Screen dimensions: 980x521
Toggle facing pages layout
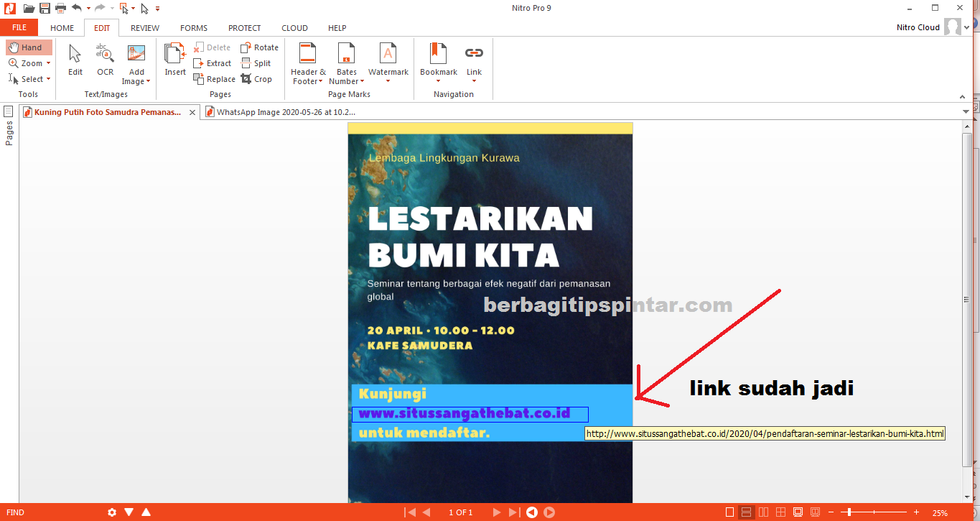pos(763,512)
